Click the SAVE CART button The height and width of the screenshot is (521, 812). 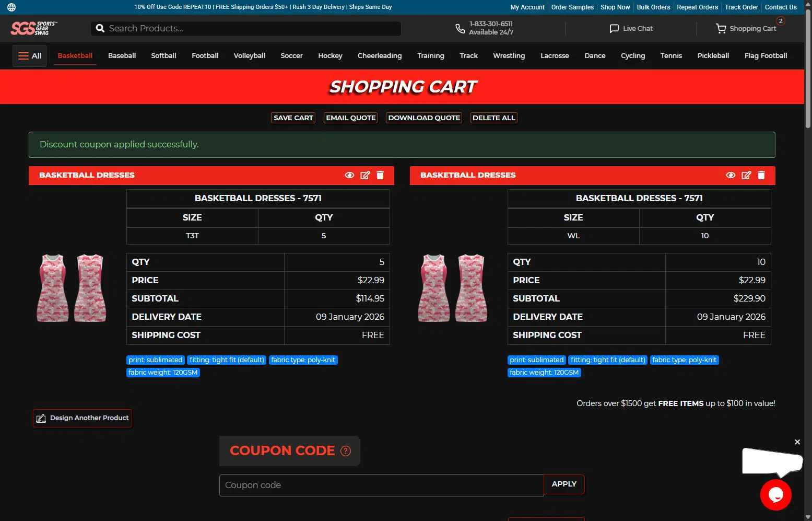point(293,118)
